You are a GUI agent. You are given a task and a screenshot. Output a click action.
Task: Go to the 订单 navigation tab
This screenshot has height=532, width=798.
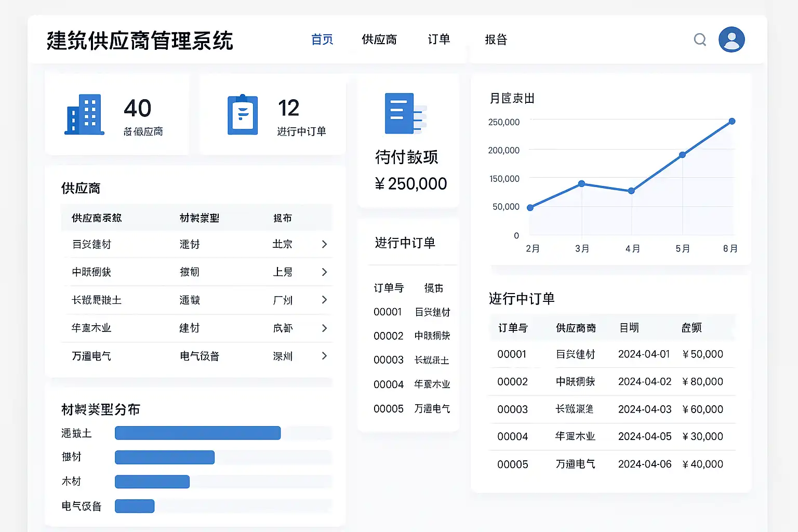tap(439, 39)
